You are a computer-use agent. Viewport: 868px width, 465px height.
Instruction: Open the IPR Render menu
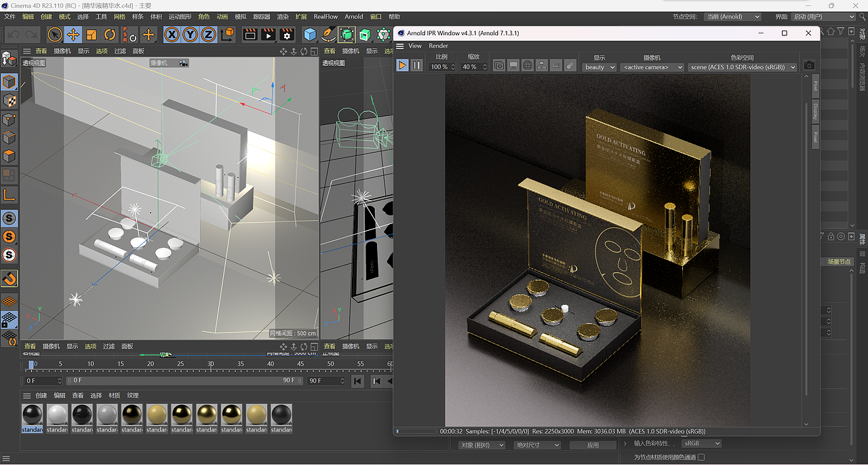(438, 46)
